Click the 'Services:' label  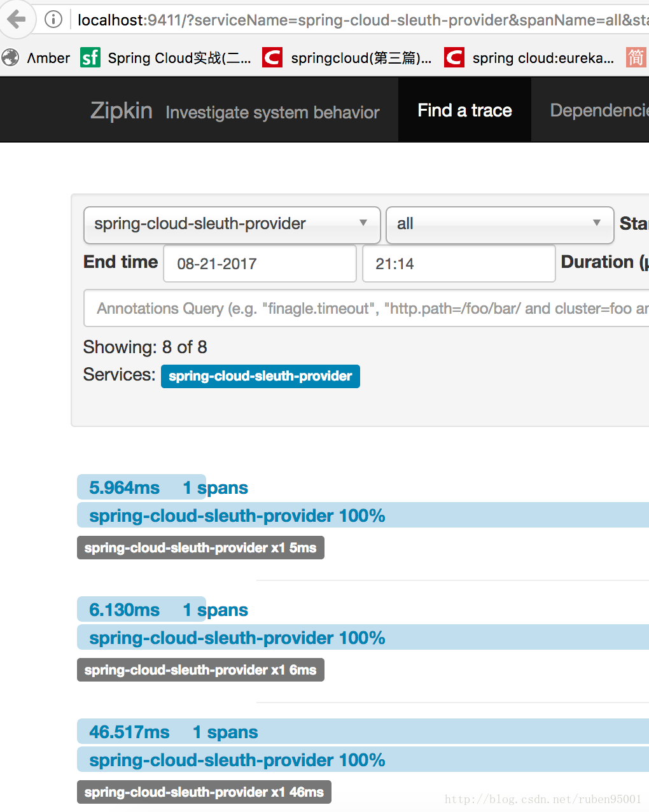(119, 374)
